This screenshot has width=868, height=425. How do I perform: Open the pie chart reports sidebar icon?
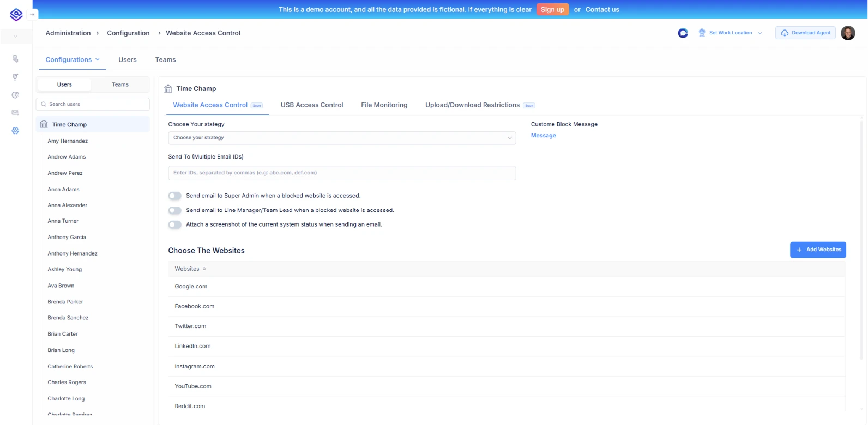tap(15, 95)
